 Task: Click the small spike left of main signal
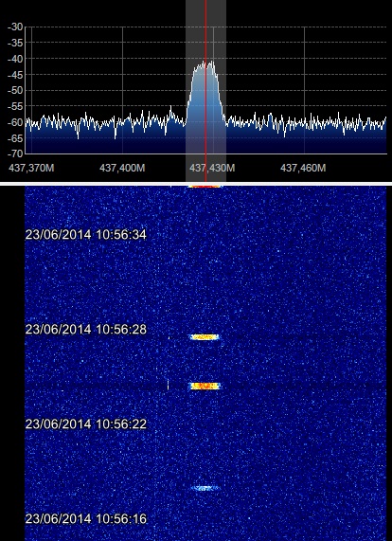[x=170, y=111]
